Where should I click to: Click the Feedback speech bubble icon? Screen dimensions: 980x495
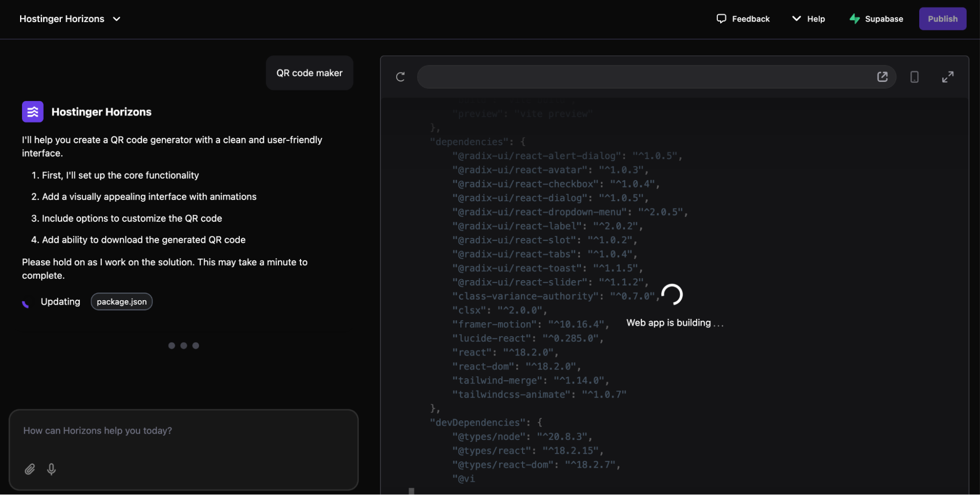tap(721, 18)
